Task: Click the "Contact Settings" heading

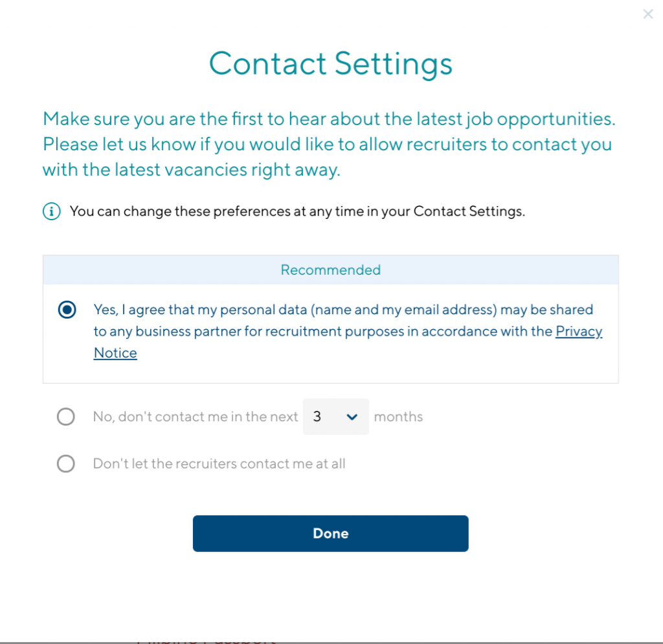Action: coord(330,63)
